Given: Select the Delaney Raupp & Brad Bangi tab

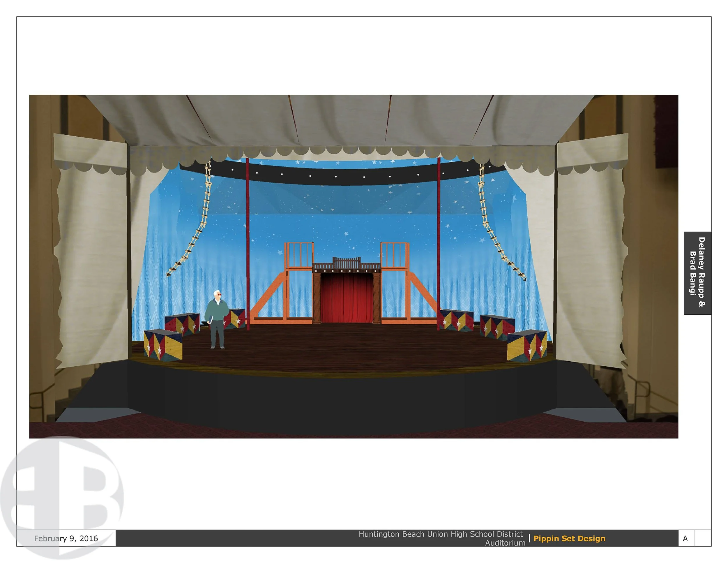Looking at the screenshot, I should coord(697,272).
